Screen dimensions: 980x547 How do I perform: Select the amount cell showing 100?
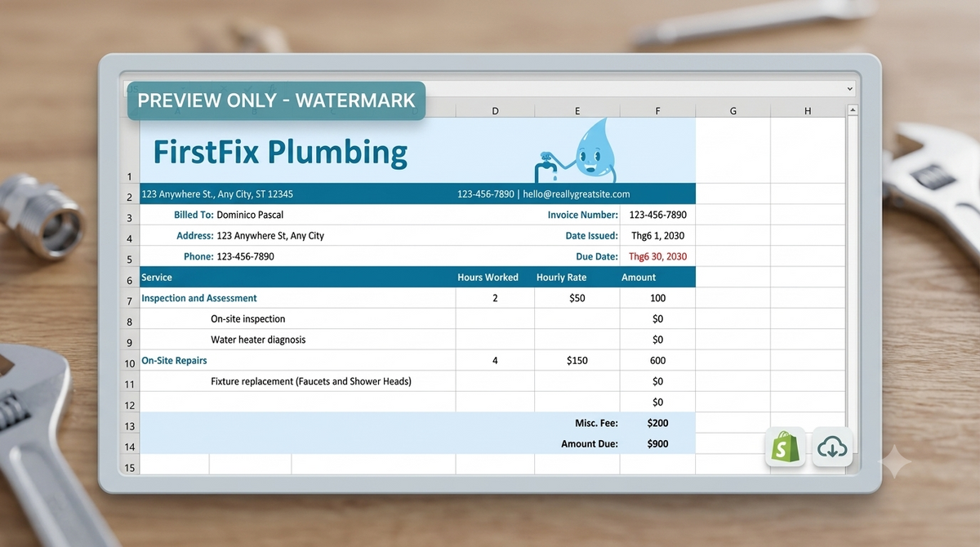tap(657, 298)
